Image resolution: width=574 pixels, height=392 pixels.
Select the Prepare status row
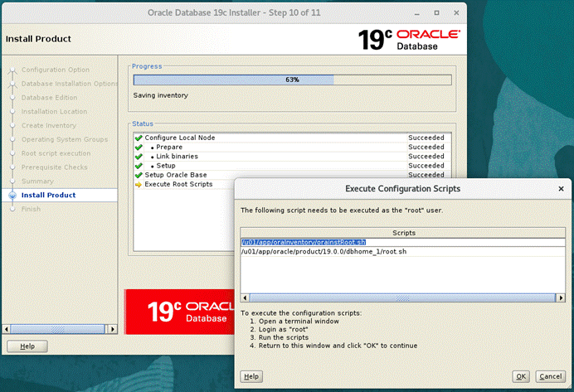coord(293,147)
